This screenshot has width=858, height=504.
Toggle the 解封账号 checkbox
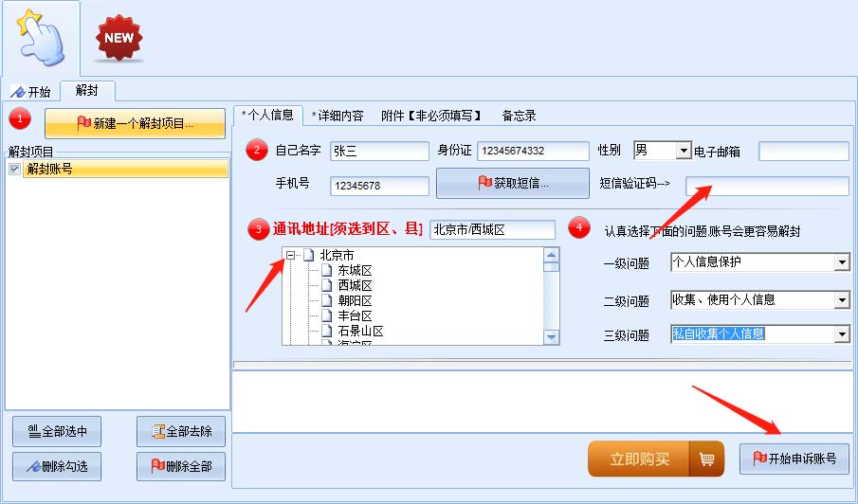pyautogui.click(x=14, y=169)
